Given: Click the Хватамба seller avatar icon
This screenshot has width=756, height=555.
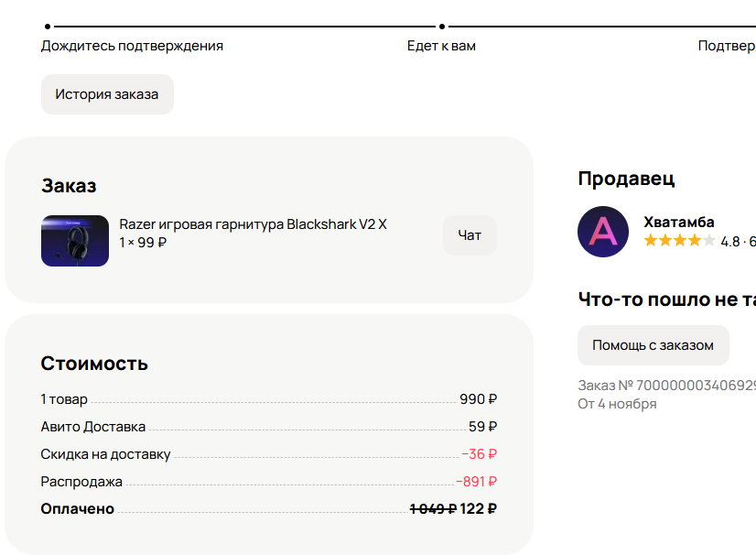Looking at the screenshot, I should [603, 232].
